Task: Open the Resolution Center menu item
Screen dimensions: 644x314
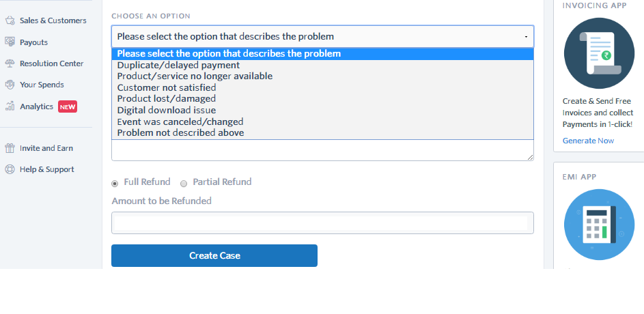Action: (51, 63)
